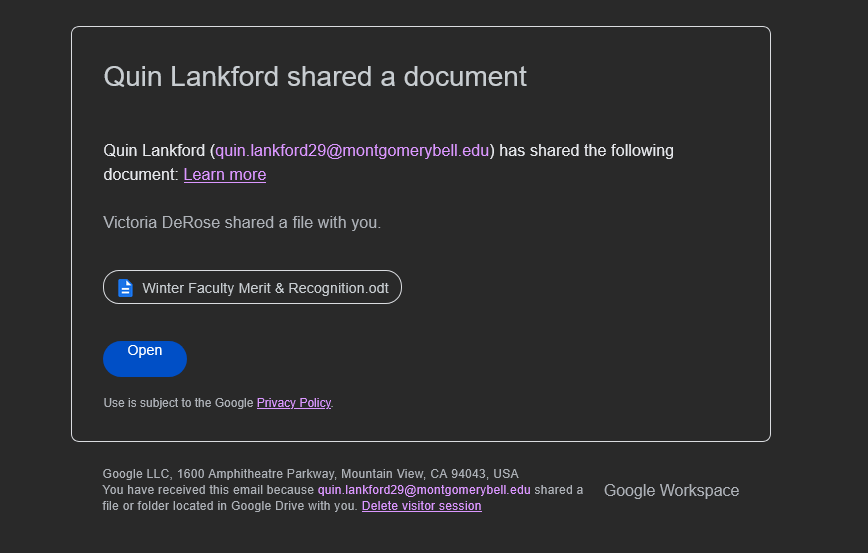Click "You have received this email because" text
The height and width of the screenshot is (553, 868).
[209, 490]
